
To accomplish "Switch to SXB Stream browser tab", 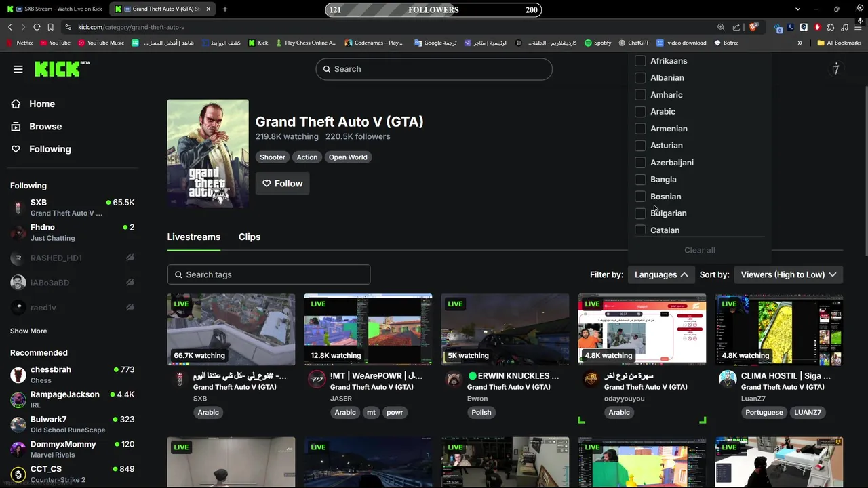I will [x=56, y=9].
